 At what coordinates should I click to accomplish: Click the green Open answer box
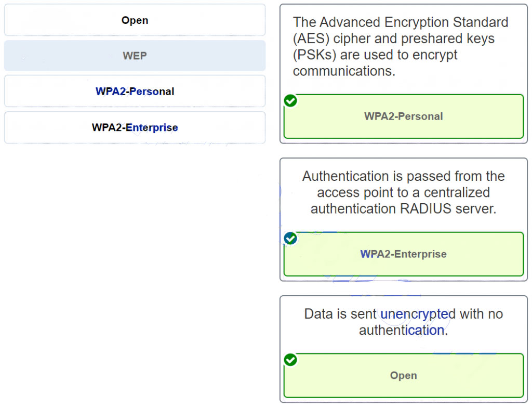[403, 375]
